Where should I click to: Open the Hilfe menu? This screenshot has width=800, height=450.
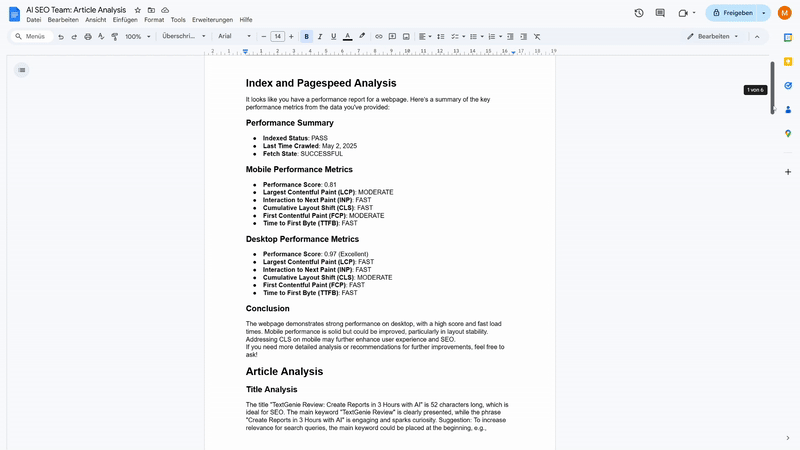[246, 20]
